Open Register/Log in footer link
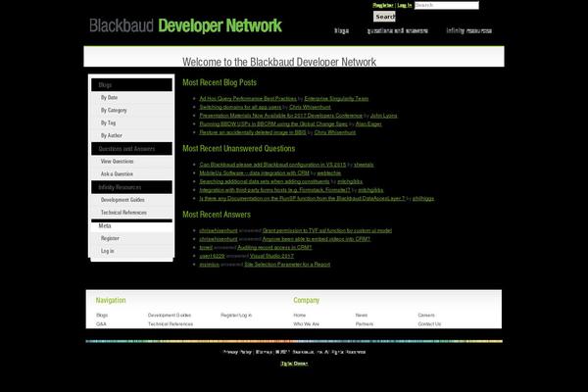The image size is (588, 392). click(236, 316)
